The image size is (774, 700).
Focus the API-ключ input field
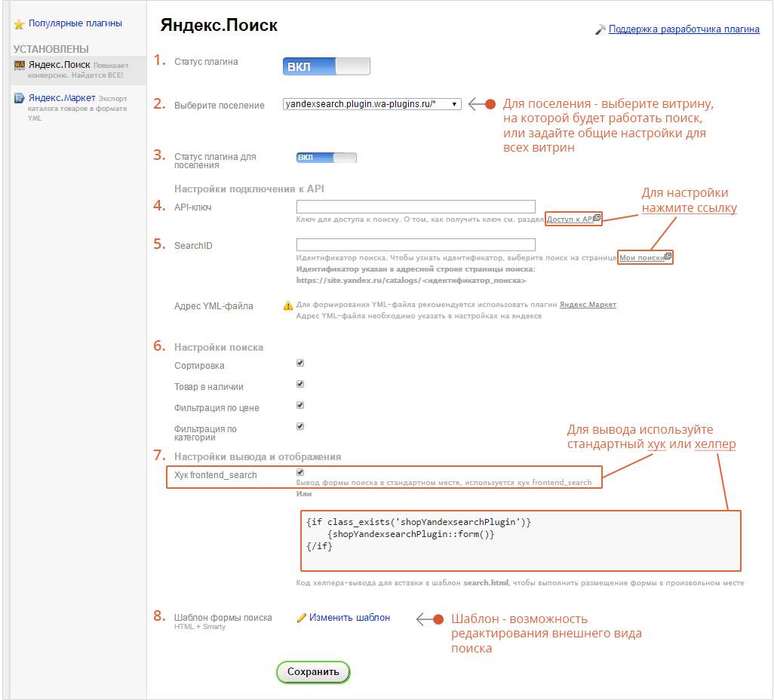click(x=416, y=207)
